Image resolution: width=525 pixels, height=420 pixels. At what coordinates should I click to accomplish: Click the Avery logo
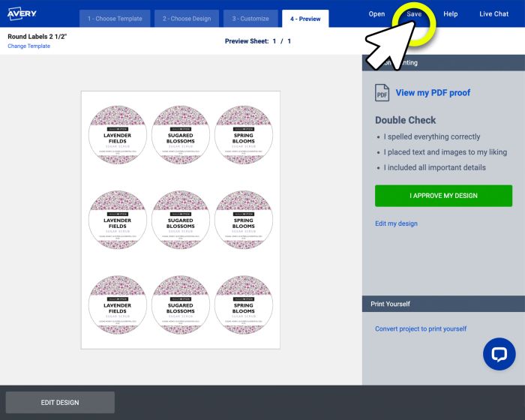22,15
